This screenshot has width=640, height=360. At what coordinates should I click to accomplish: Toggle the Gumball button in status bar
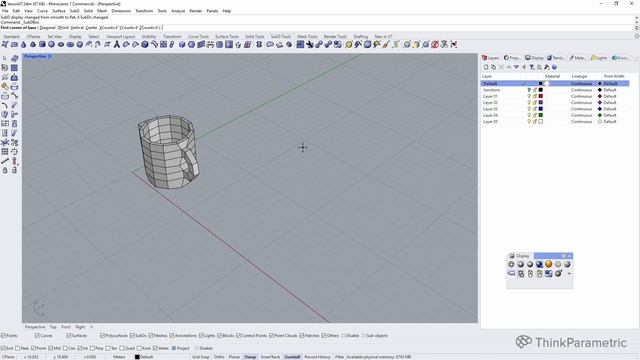tap(292, 357)
